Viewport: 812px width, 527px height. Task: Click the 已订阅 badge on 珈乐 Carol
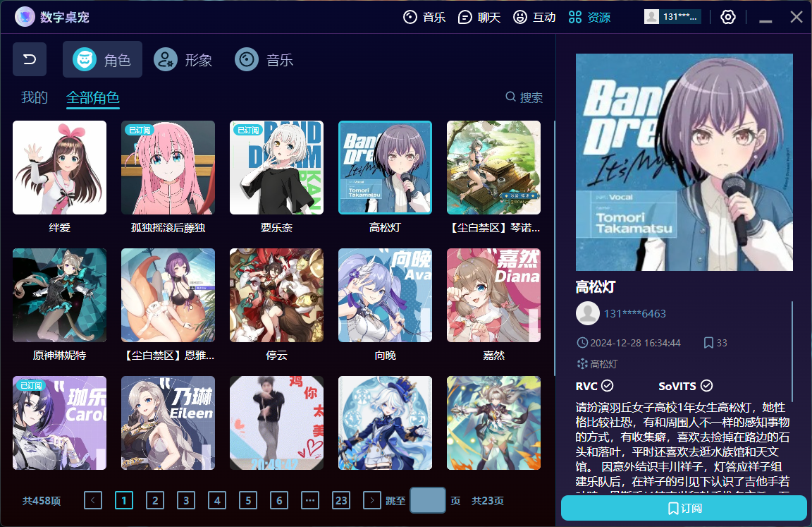click(30, 385)
